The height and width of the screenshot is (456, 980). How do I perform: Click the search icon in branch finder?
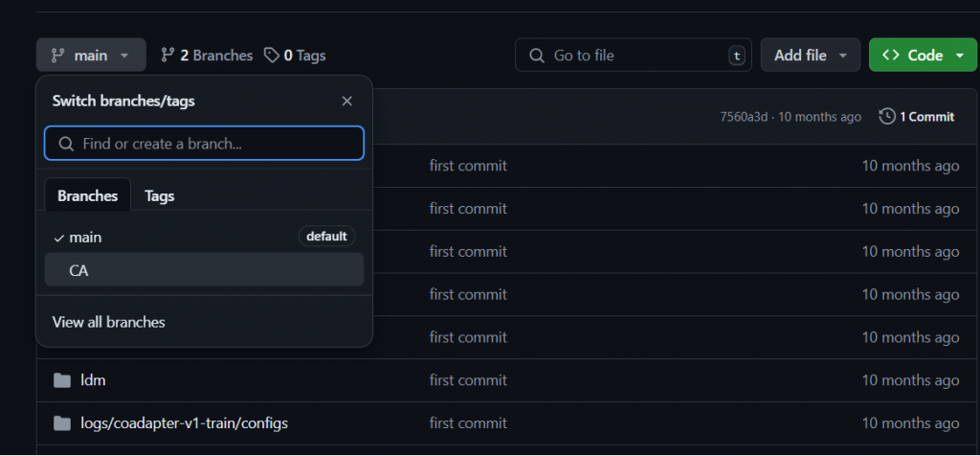coord(66,144)
